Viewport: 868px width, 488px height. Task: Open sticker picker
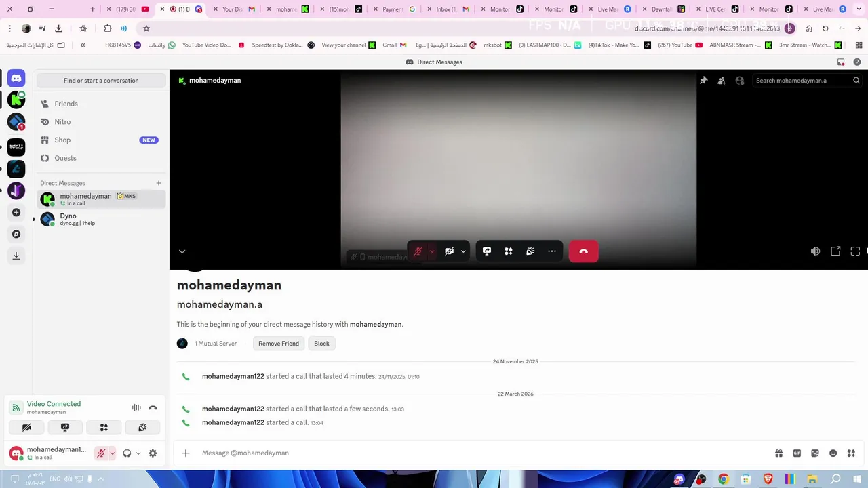pyautogui.click(x=815, y=453)
